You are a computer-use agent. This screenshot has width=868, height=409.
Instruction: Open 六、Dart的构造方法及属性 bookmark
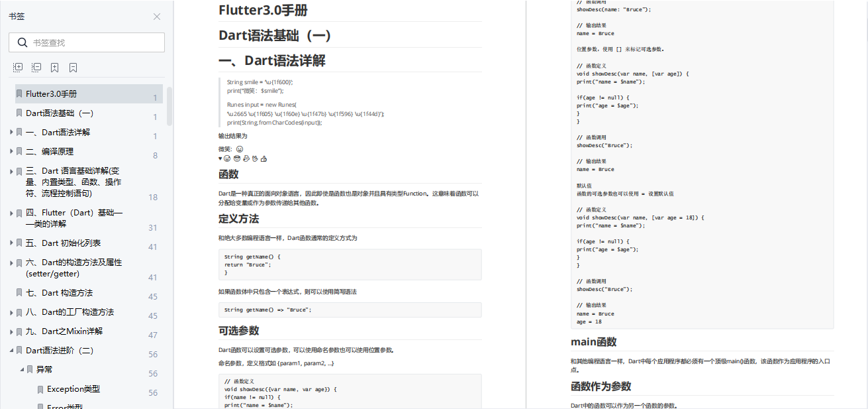(73, 268)
